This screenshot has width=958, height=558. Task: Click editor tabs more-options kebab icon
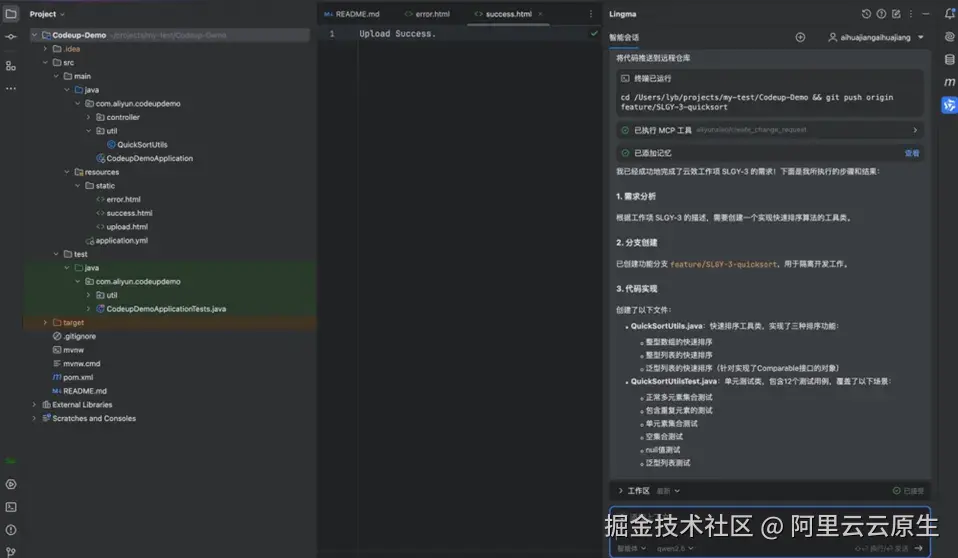click(x=590, y=13)
